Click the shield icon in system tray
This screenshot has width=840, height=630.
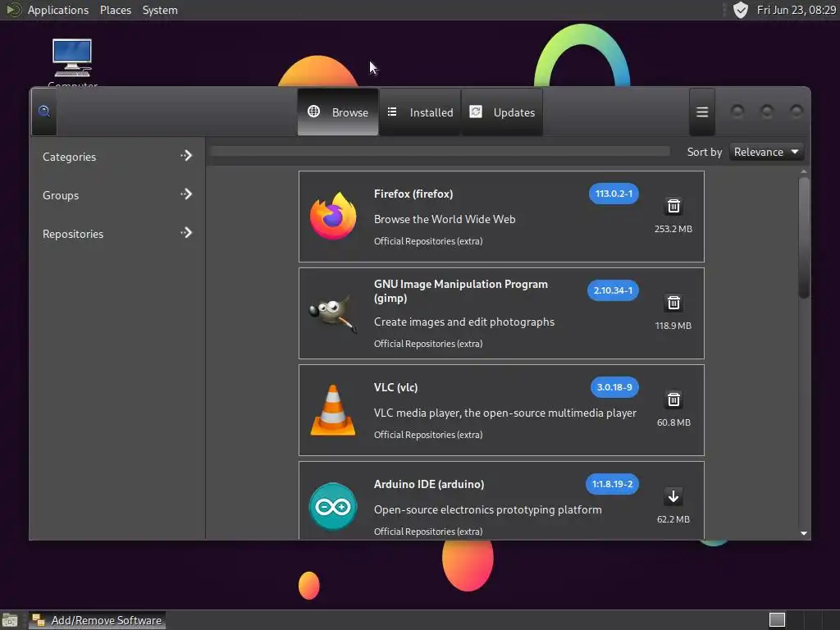[x=741, y=10]
